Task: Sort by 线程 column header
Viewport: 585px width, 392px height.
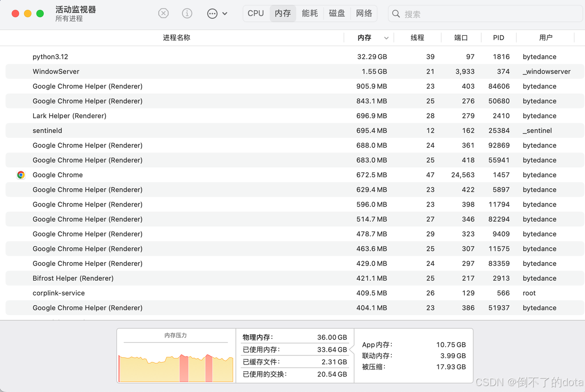Action: tap(417, 38)
